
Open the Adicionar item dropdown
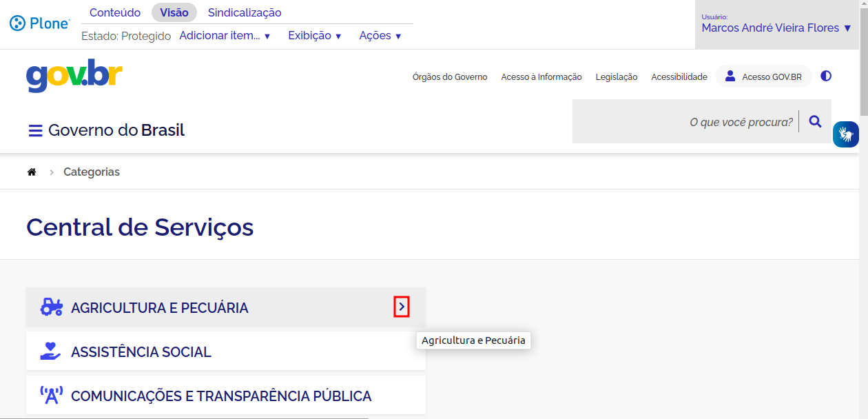(225, 36)
